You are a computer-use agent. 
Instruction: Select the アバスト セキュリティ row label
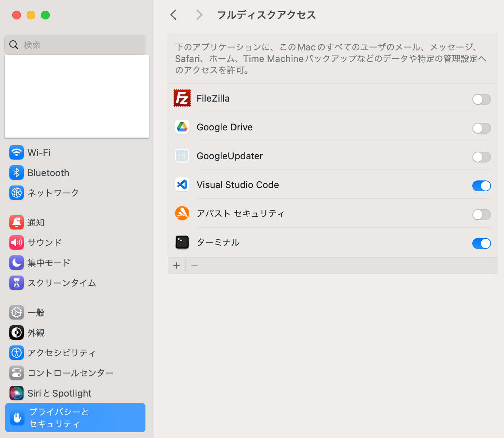point(240,213)
